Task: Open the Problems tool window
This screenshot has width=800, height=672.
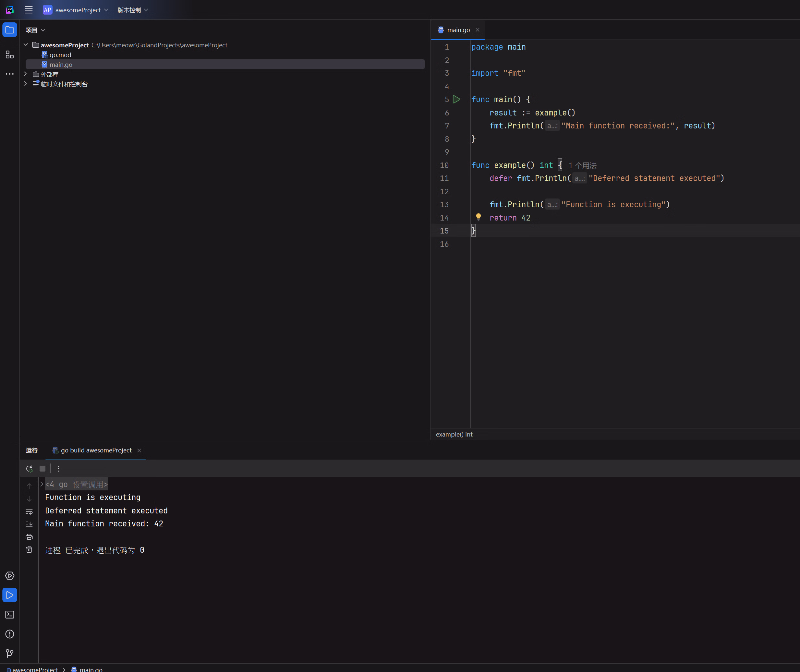Action: (x=9, y=634)
